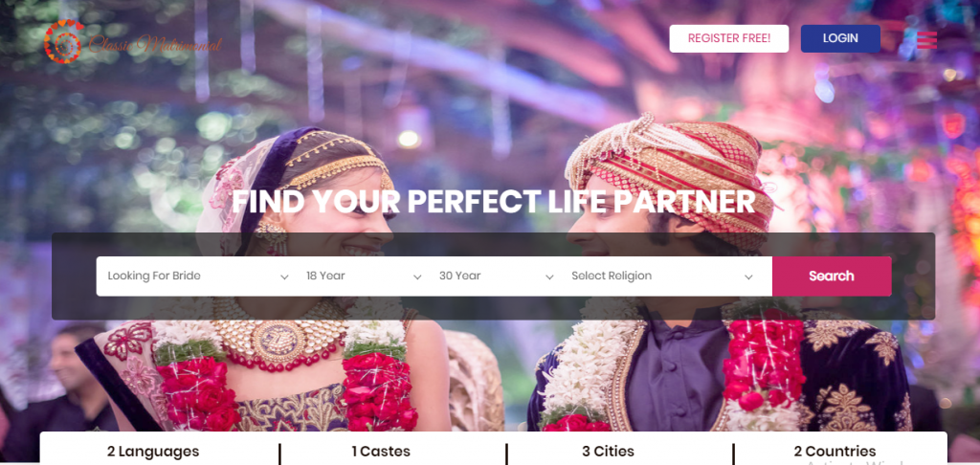Image resolution: width=980 pixels, height=465 pixels.
Task: Click the chevron arrow beside 30 Year
Action: 549,277
